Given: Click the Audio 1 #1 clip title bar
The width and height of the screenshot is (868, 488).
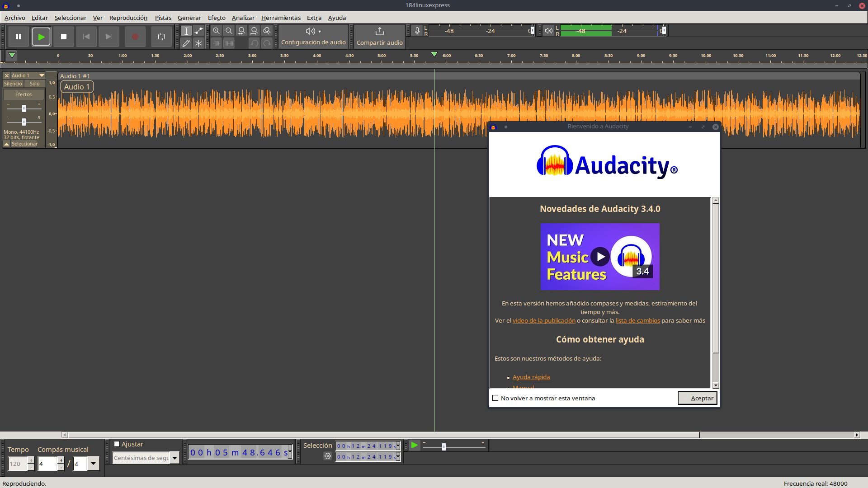Looking at the screenshot, I should (458, 76).
